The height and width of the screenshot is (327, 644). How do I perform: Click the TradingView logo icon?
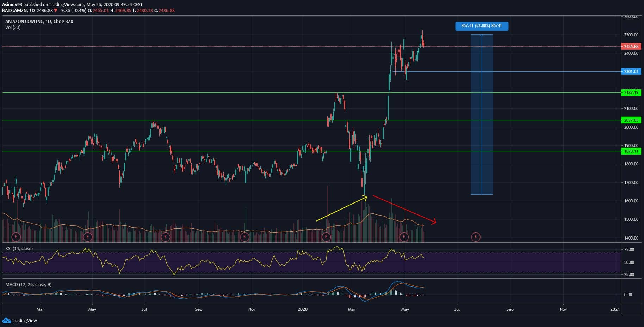6,321
